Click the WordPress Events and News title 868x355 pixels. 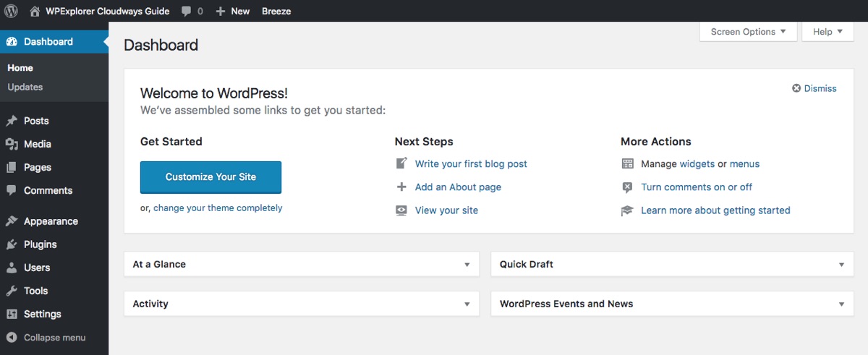566,304
